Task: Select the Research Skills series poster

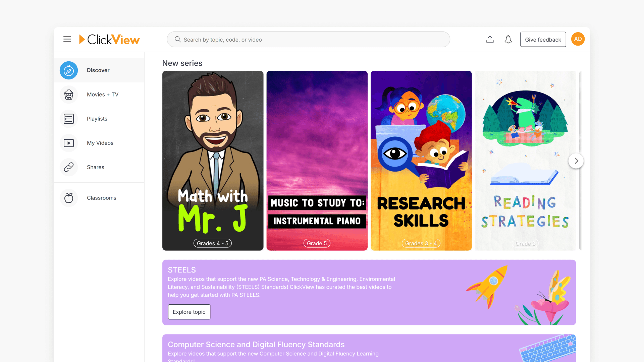Action: 421,160
